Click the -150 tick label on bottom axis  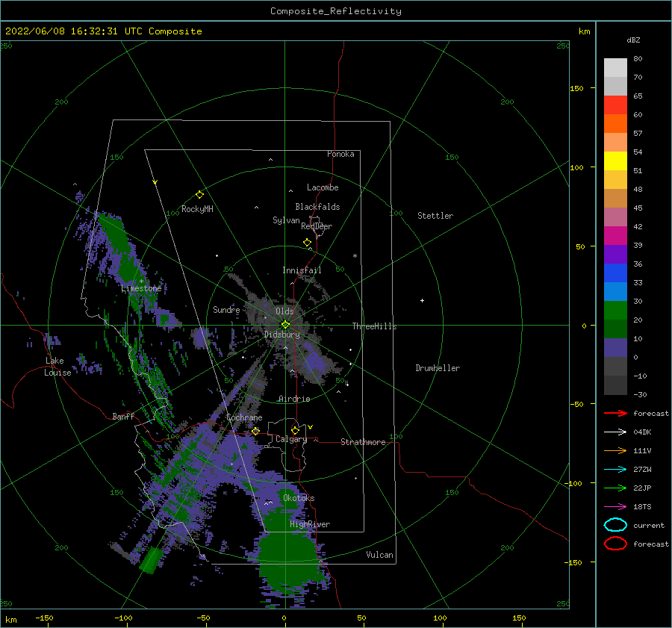click(x=44, y=618)
